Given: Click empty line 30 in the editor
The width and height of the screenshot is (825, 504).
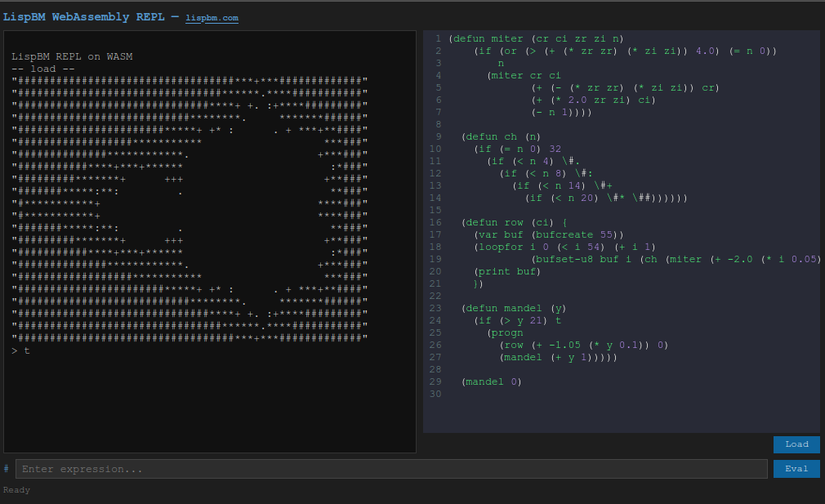Looking at the screenshot, I should coord(572,394).
